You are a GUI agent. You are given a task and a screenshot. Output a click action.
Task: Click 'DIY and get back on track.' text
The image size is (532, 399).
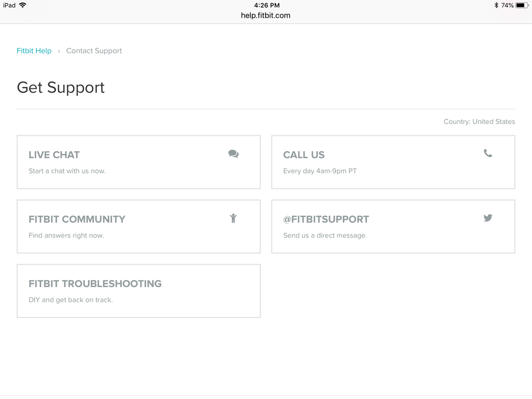tap(71, 300)
